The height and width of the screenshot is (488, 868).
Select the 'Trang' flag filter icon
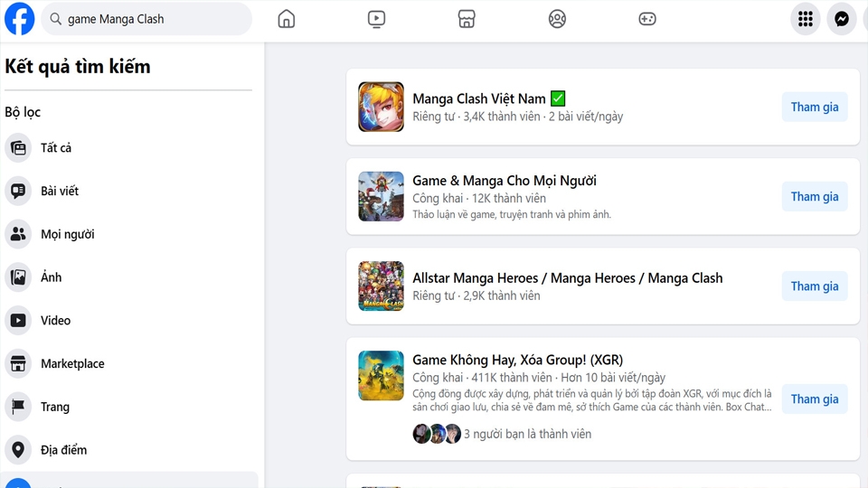[x=18, y=407]
